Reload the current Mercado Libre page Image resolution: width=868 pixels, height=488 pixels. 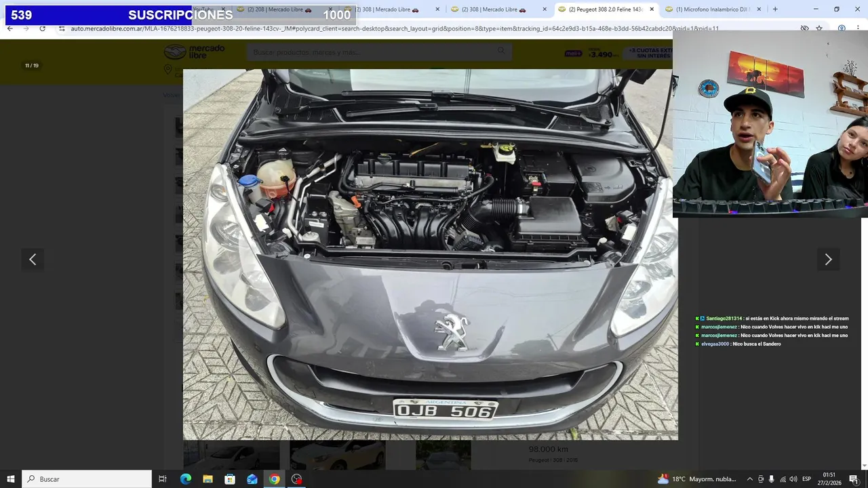42,28
